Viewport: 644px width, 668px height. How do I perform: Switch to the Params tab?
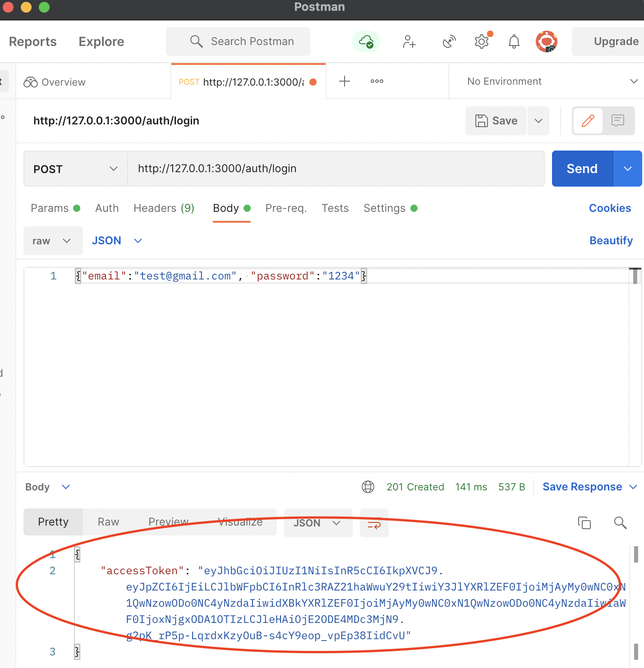(x=55, y=208)
